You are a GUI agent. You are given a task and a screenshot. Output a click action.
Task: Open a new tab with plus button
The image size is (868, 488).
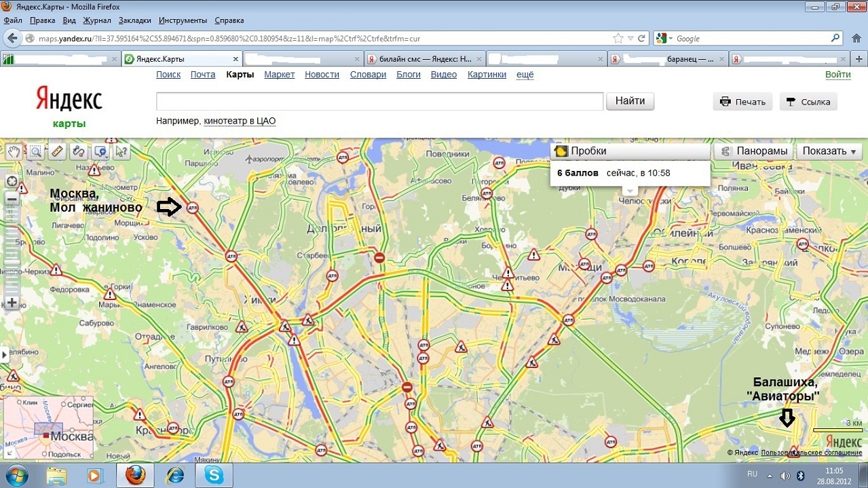pyautogui.click(x=858, y=59)
